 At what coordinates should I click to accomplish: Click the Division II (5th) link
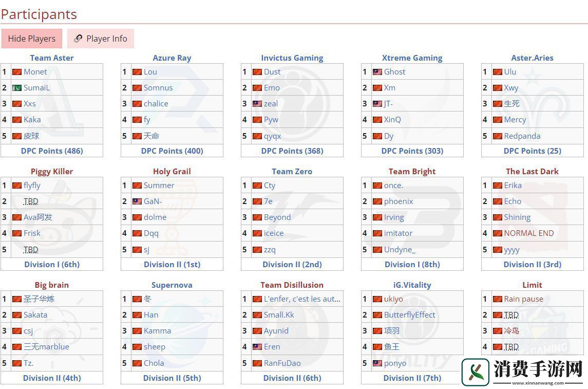coord(172,378)
